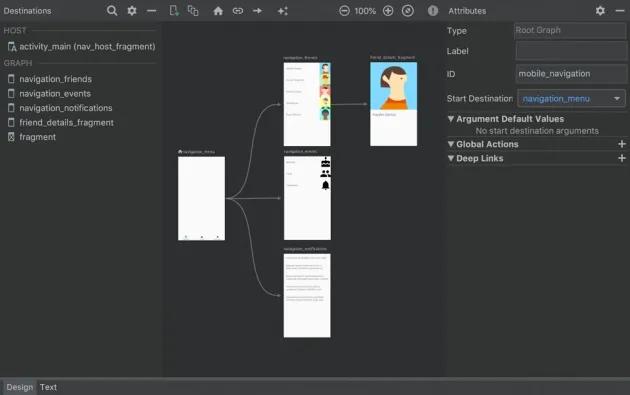The width and height of the screenshot is (630, 395).
Task: Collapse the Global Actions section
Action: coord(451,144)
